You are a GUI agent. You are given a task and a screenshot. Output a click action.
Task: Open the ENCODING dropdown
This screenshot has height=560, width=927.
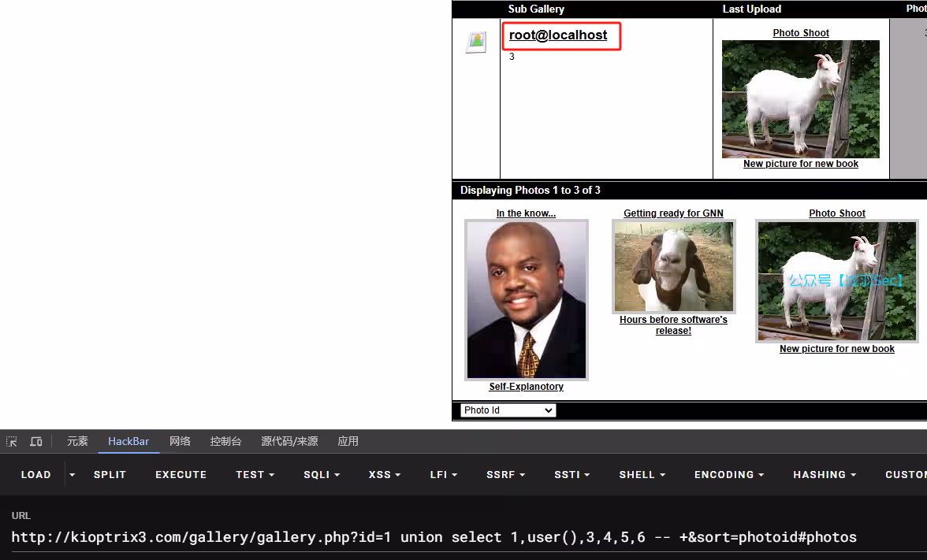click(x=728, y=474)
